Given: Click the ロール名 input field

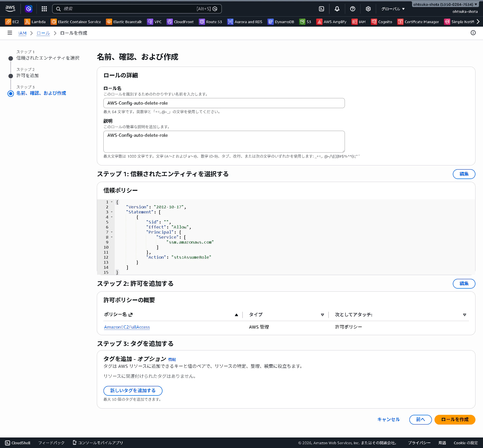Looking at the screenshot, I should (224, 103).
